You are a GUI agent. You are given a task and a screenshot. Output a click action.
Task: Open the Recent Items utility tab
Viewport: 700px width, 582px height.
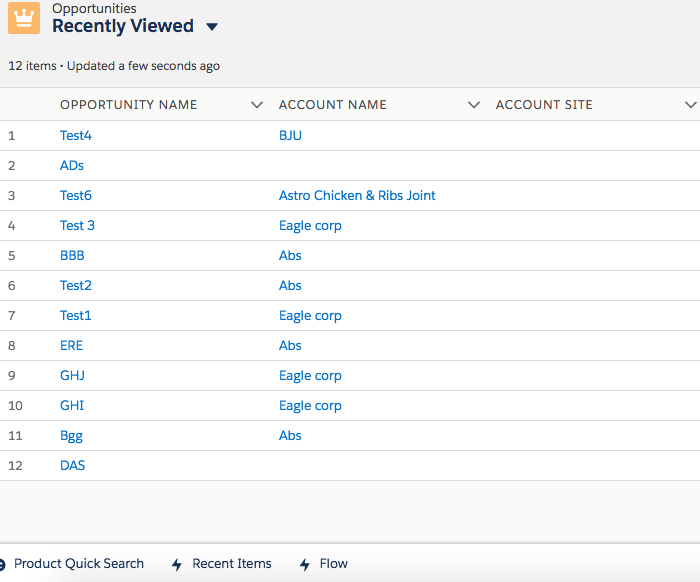click(232, 564)
